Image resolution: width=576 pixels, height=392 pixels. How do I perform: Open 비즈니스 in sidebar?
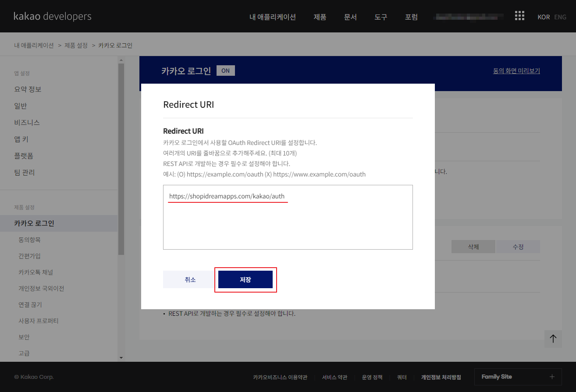[x=27, y=123]
